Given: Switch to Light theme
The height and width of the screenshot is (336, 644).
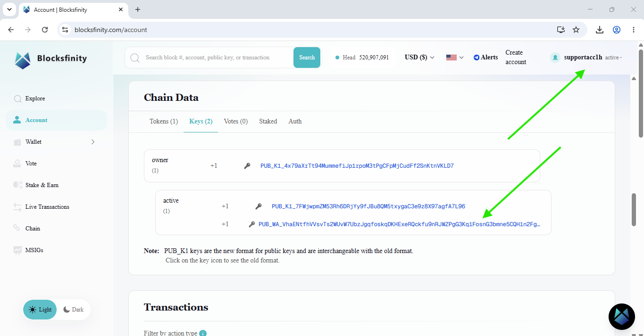Looking at the screenshot, I should 40,310.
